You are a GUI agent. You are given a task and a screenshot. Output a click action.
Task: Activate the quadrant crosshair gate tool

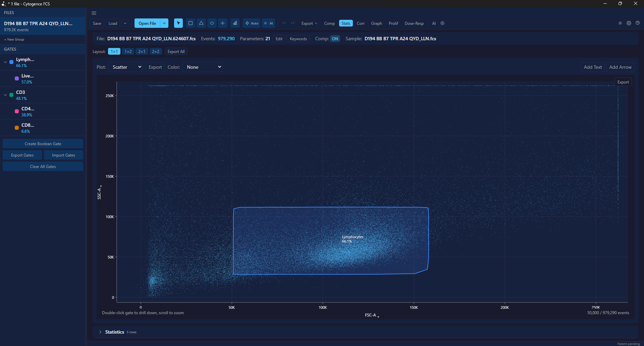click(x=223, y=23)
